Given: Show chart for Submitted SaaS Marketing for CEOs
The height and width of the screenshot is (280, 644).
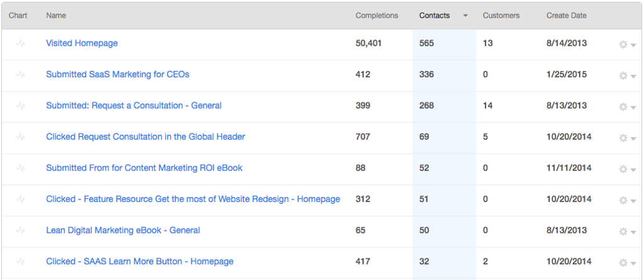Looking at the screenshot, I should 21,75.
